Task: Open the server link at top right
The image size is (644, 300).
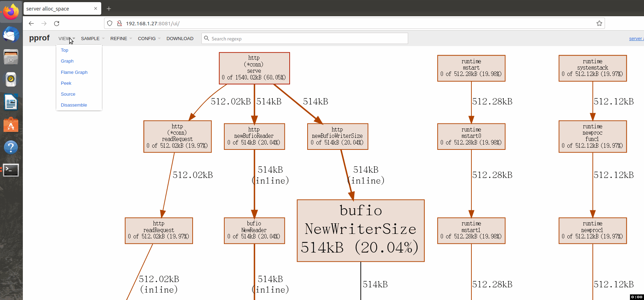Action: tap(636, 39)
